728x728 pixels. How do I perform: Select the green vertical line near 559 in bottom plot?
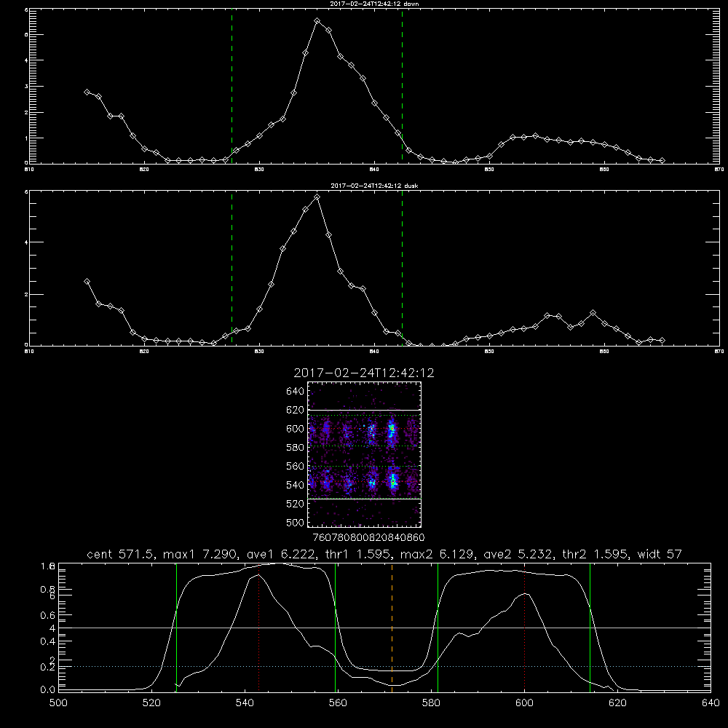coord(335,628)
